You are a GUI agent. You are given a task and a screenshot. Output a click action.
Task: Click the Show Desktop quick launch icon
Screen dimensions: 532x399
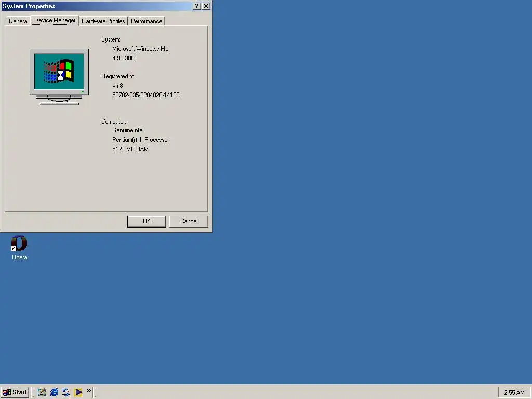point(42,392)
